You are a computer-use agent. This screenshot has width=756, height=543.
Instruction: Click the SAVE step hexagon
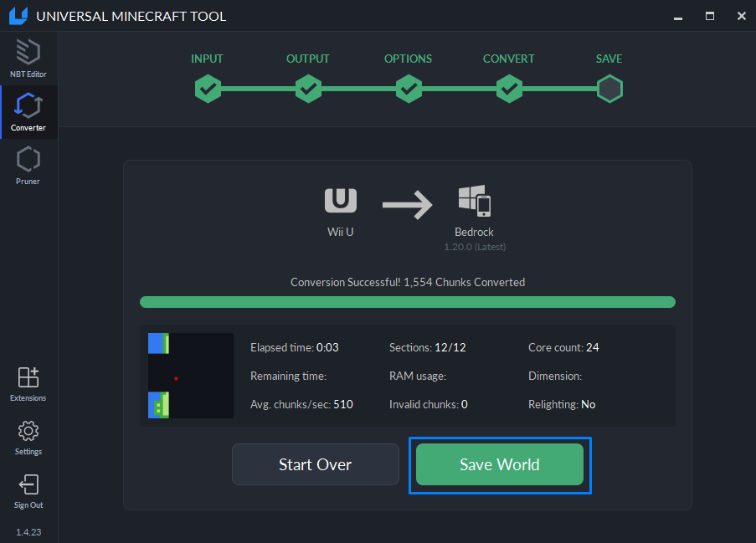(x=609, y=89)
